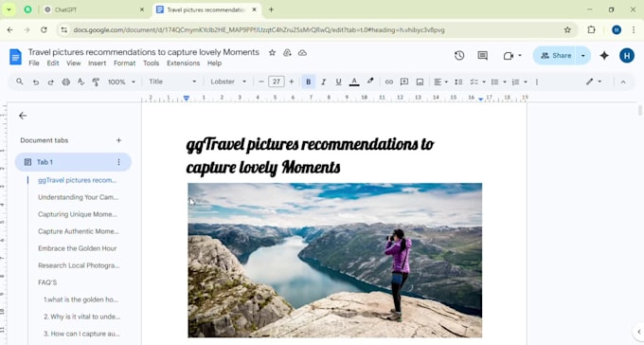
Task: Open the Google account avatar H
Action: (627, 56)
